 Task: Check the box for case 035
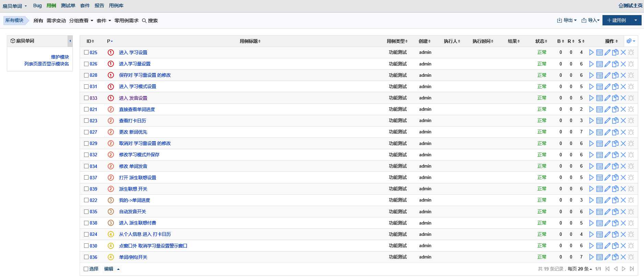(x=86, y=212)
